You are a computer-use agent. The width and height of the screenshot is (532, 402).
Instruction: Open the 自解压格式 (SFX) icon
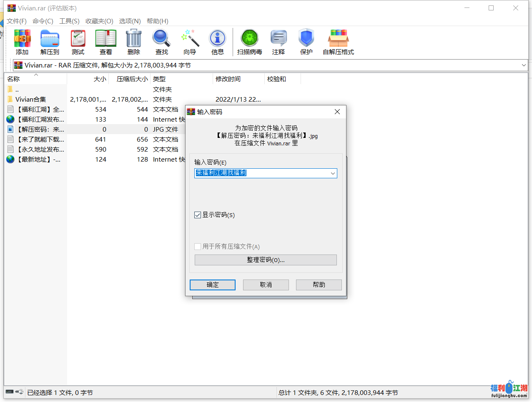pyautogui.click(x=338, y=39)
